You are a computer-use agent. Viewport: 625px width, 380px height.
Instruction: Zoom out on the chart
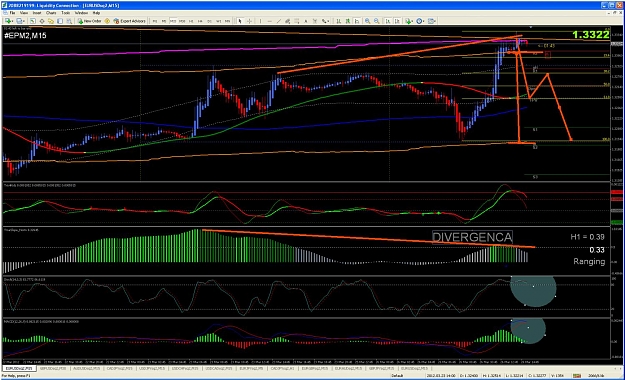(376, 21)
